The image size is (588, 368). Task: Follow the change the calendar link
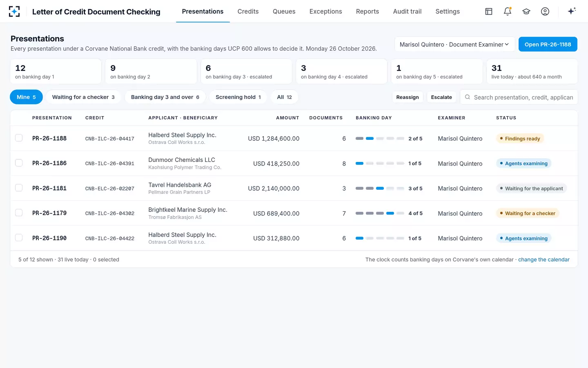(543, 260)
